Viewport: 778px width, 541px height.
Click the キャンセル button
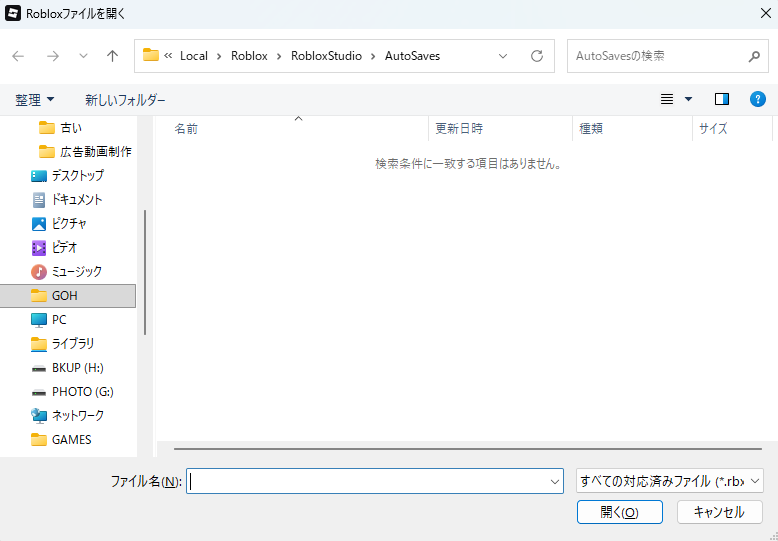tap(719, 512)
